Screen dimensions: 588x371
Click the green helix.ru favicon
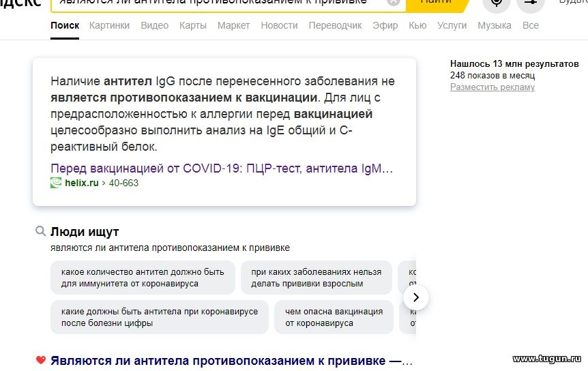pyautogui.click(x=56, y=183)
